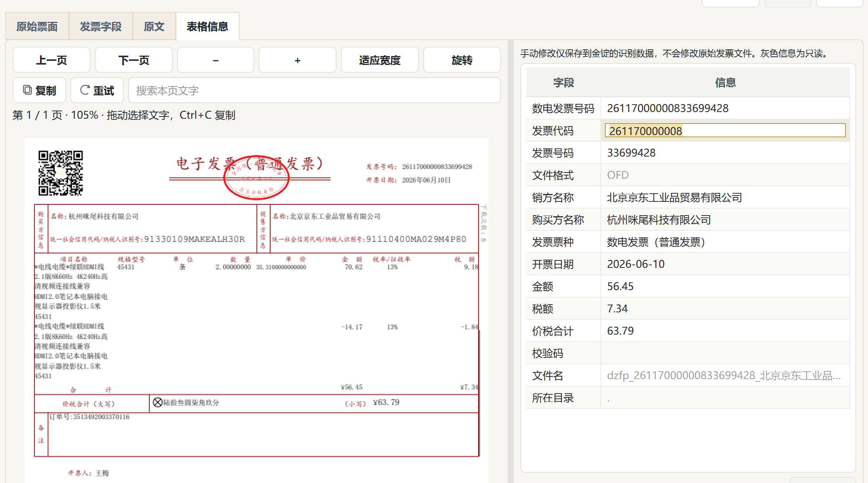The image size is (868, 483).
Task: Click the 所在目录 field label
Action: 553,398
